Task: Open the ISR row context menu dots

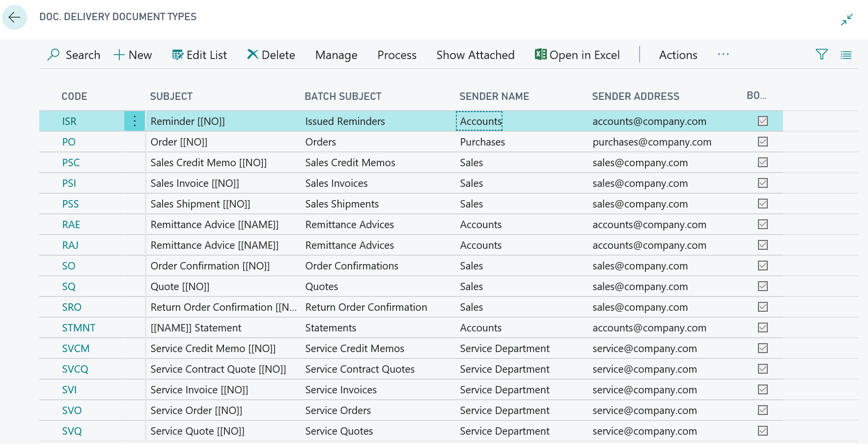Action: pyautogui.click(x=135, y=121)
